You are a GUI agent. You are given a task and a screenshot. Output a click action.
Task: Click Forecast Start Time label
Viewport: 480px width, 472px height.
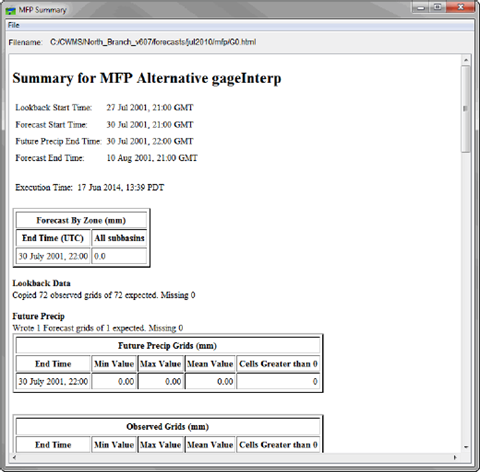point(51,125)
